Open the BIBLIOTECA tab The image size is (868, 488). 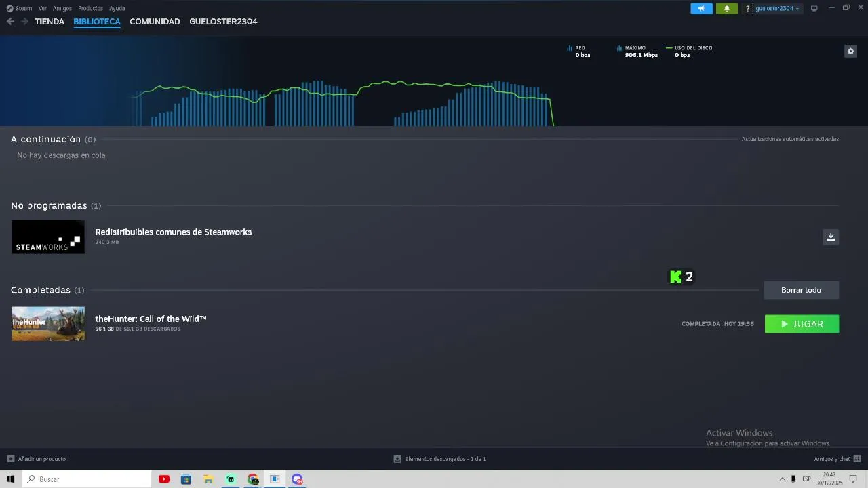[x=97, y=22]
